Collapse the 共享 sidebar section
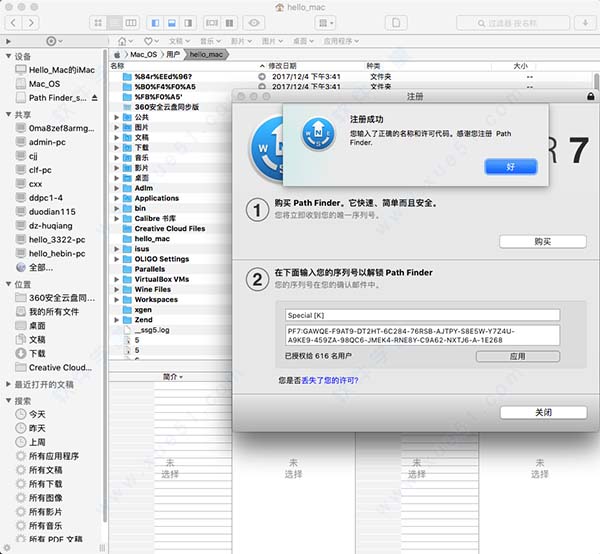The image size is (600, 554). coord(8,114)
